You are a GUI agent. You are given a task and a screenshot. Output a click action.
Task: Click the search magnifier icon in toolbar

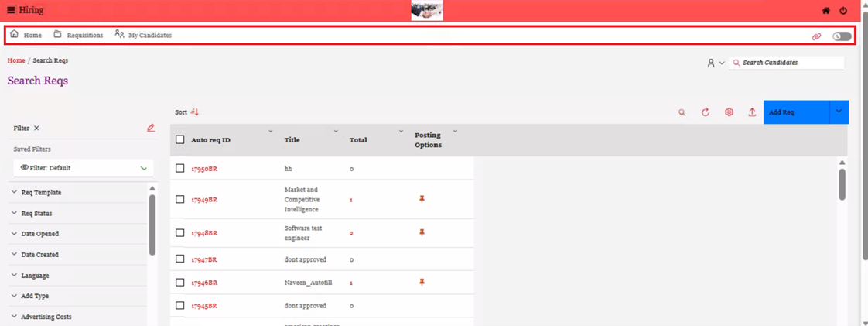[682, 112]
